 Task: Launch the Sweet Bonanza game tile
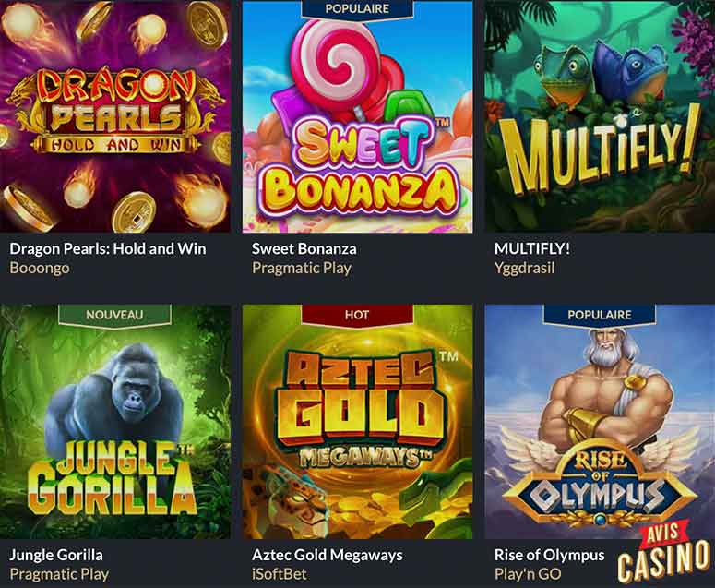tap(357, 116)
